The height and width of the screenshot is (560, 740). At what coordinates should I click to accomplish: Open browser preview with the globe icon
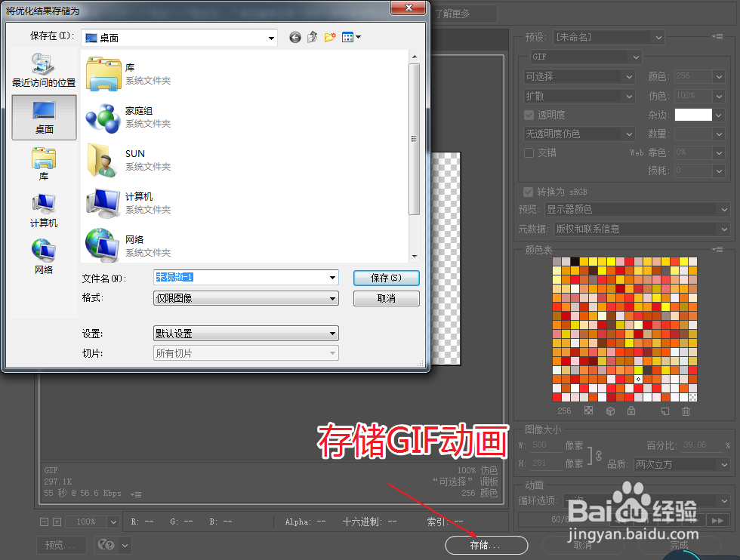click(105, 544)
